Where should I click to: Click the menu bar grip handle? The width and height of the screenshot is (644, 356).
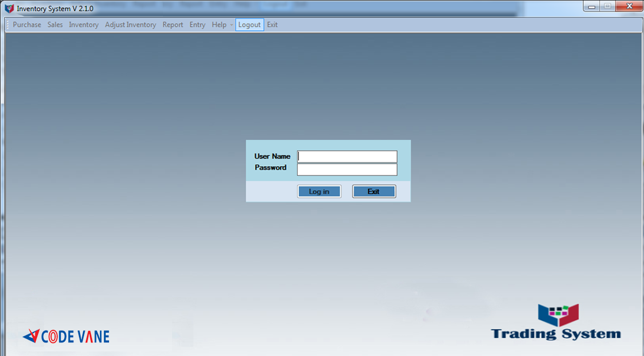(x=7, y=25)
